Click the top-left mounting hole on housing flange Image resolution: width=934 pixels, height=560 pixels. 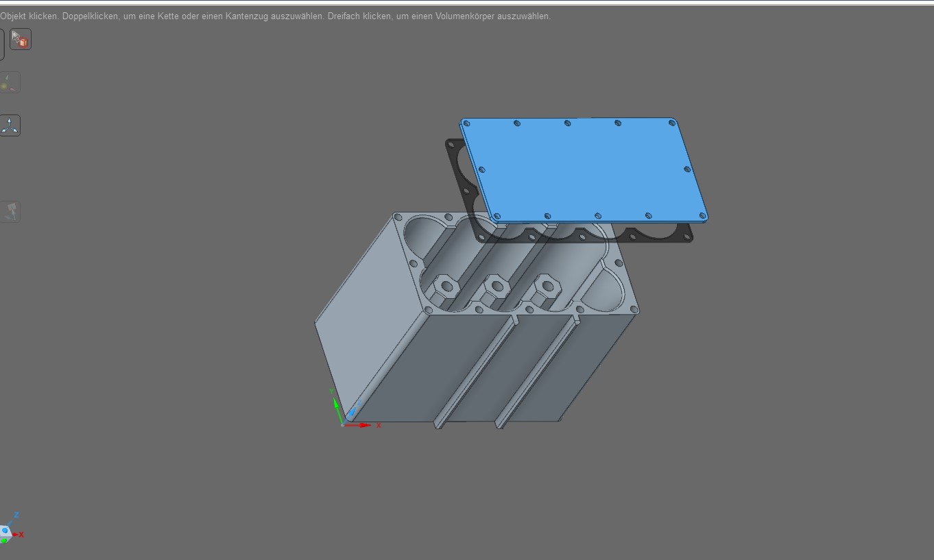399,218
